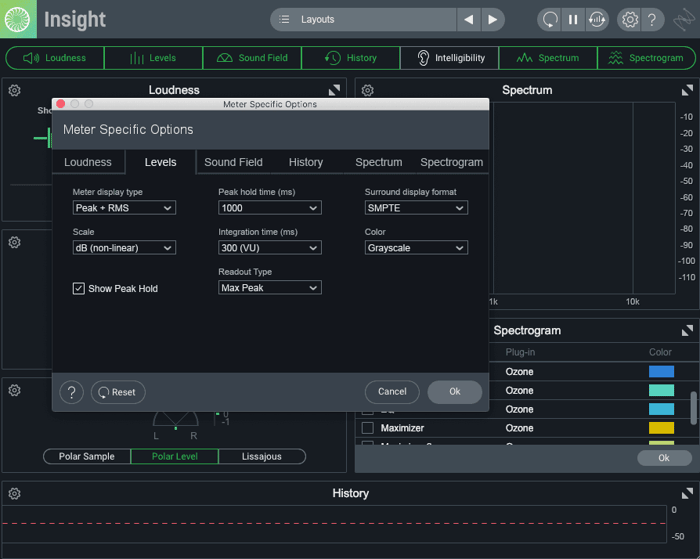This screenshot has height=559, width=700.
Task: Check the Maximizer row checkbox
Action: tap(367, 428)
